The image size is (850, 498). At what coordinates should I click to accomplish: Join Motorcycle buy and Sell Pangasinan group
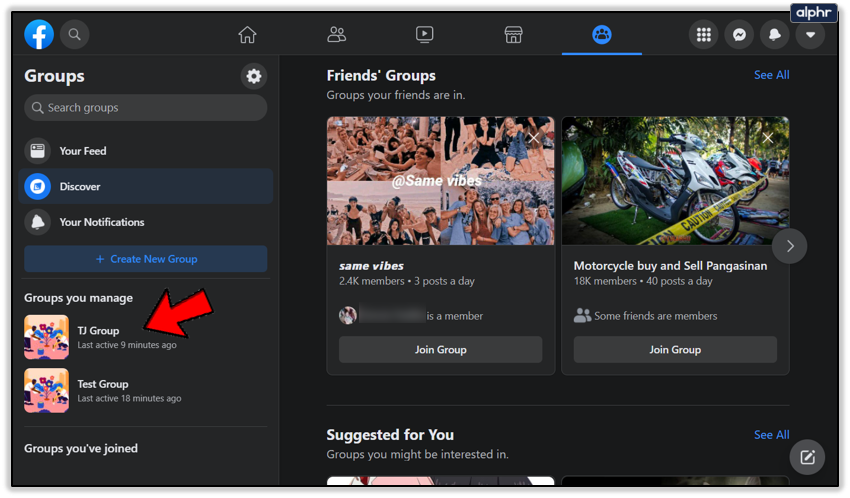[675, 350]
